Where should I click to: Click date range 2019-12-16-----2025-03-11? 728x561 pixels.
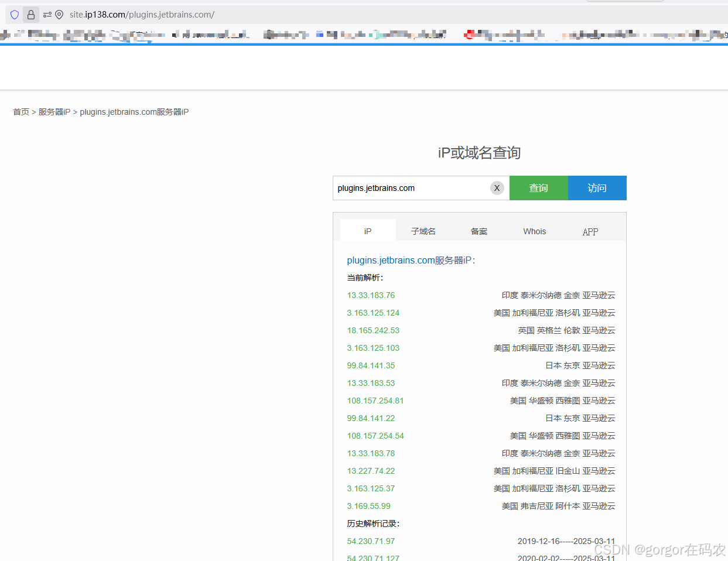click(566, 541)
